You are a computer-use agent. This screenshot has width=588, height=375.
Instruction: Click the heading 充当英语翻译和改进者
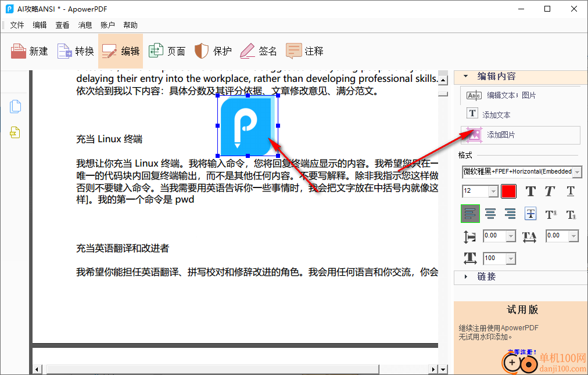tap(123, 248)
